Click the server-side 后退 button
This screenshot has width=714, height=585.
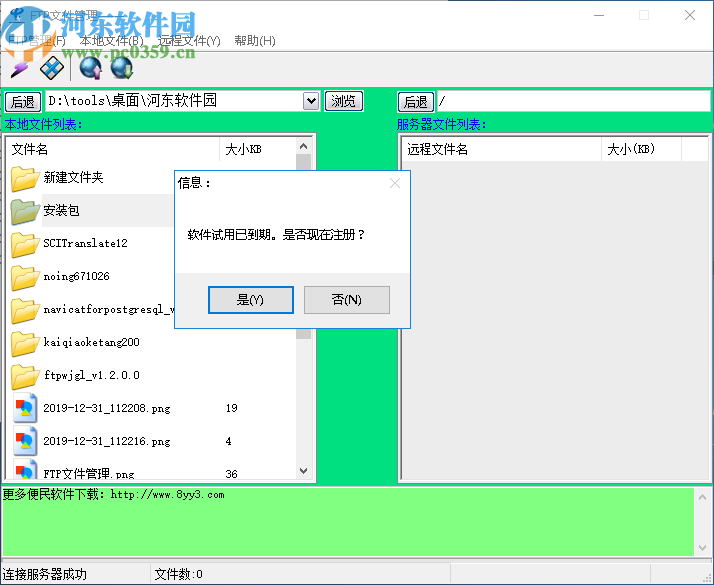pyautogui.click(x=416, y=101)
